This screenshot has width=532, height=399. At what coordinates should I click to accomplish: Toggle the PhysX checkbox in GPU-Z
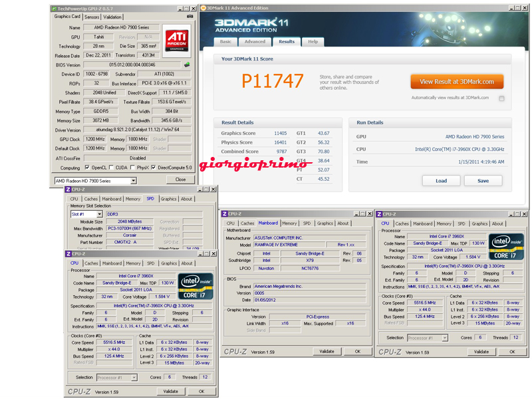point(132,168)
